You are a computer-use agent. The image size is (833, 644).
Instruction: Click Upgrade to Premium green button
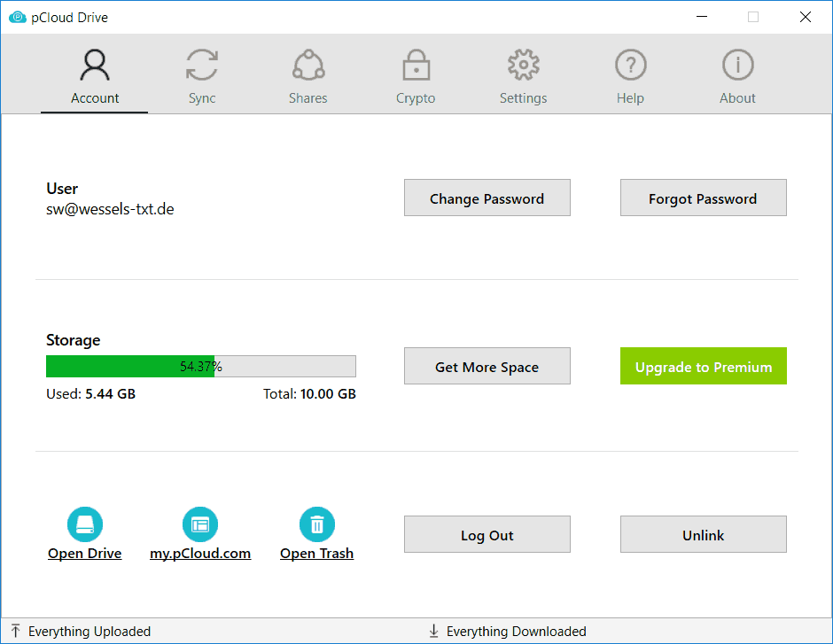pos(704,366)
